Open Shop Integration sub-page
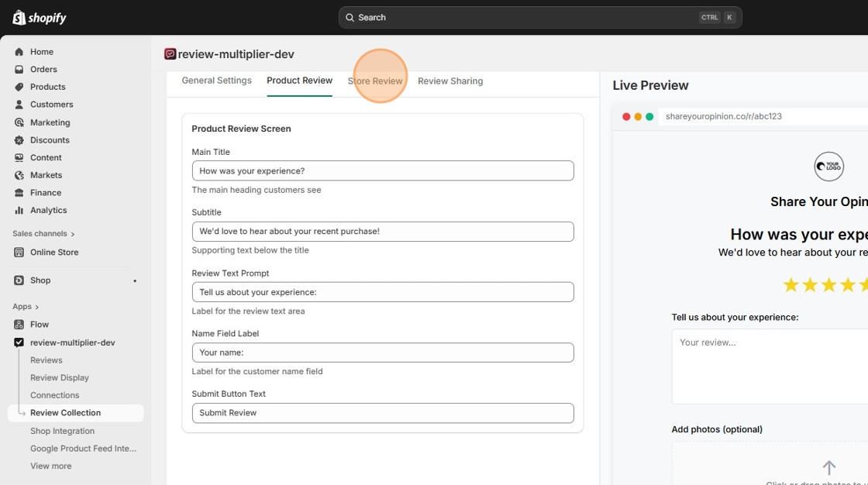This screenshot has width=868, height=485. [x=62, y=431]
